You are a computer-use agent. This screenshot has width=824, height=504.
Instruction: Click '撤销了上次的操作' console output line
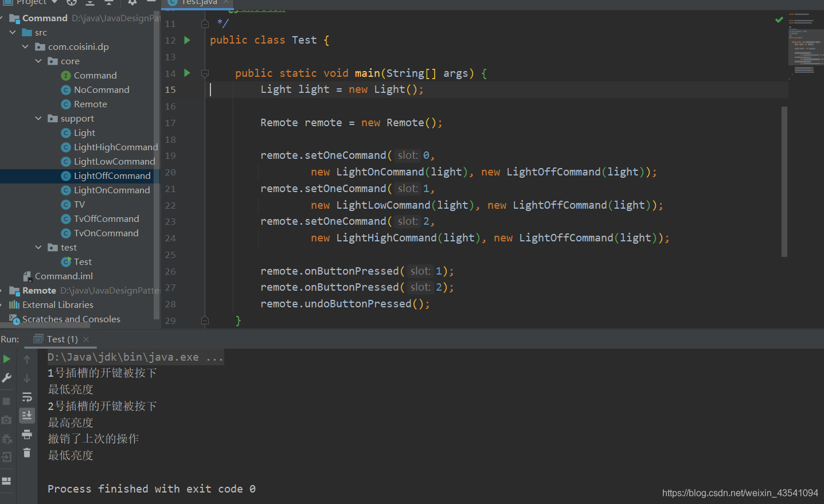point(93,439)
